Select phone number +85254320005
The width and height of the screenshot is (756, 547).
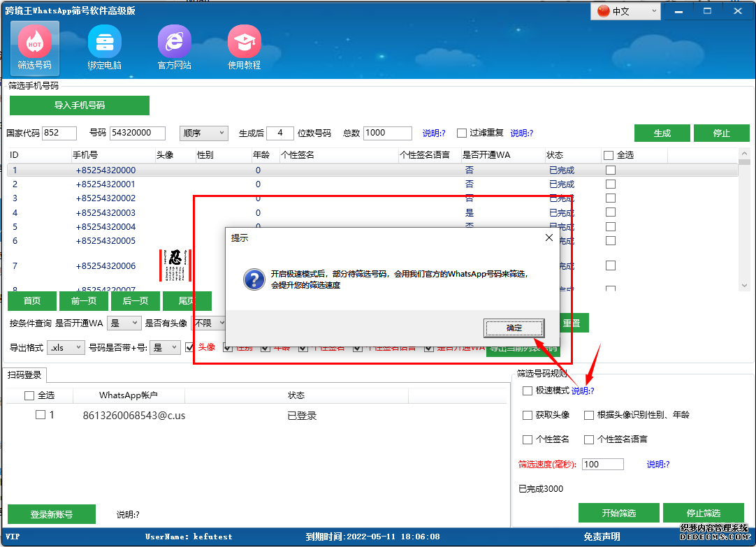tap(106, 240)
